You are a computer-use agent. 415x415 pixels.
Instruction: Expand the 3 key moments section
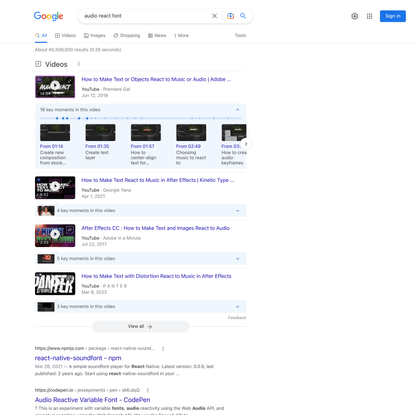coord(141,307)
